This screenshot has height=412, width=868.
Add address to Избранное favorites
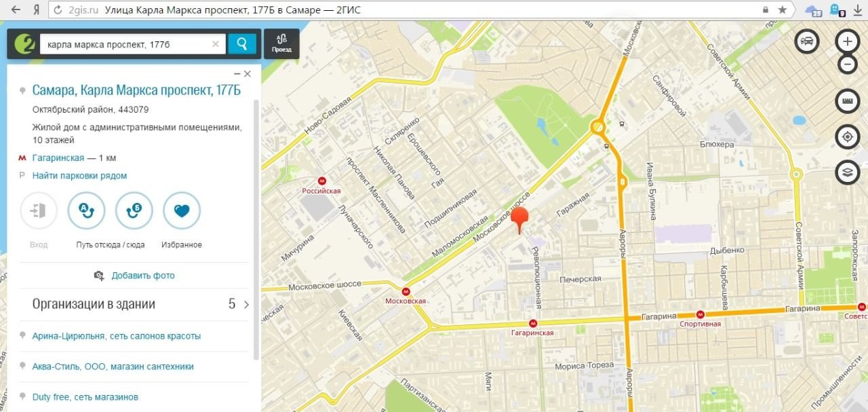pos(182,211)
